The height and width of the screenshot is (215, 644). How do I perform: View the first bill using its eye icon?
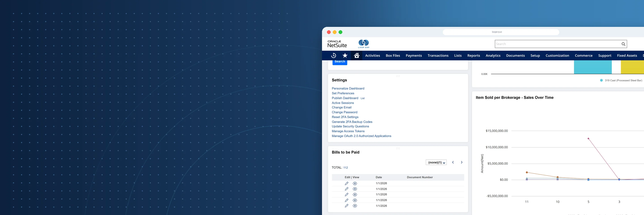[355, 183]
